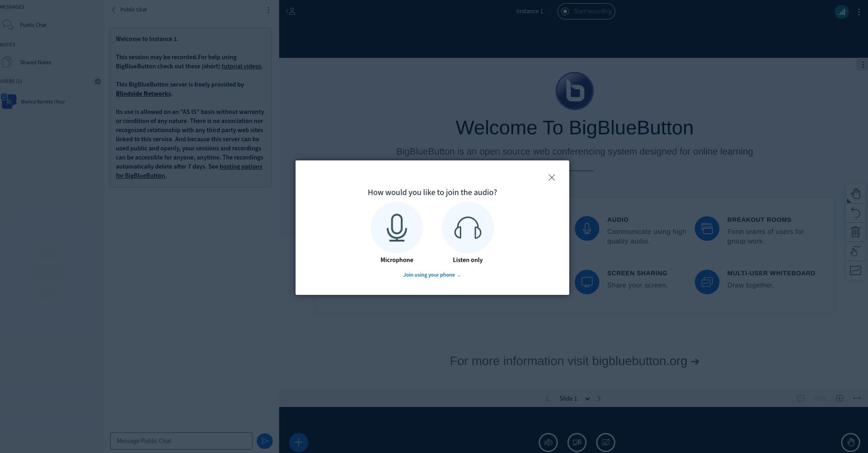Toggle webcam sharing
Viewport: 868px width, 453px height.
(x=577, y=442)
